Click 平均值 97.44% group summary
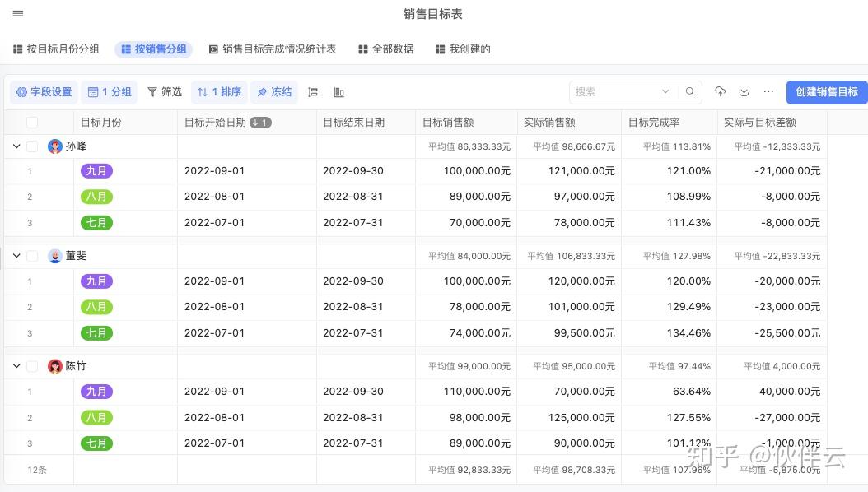This screenshot has height=492, width=868. [679, 366]
